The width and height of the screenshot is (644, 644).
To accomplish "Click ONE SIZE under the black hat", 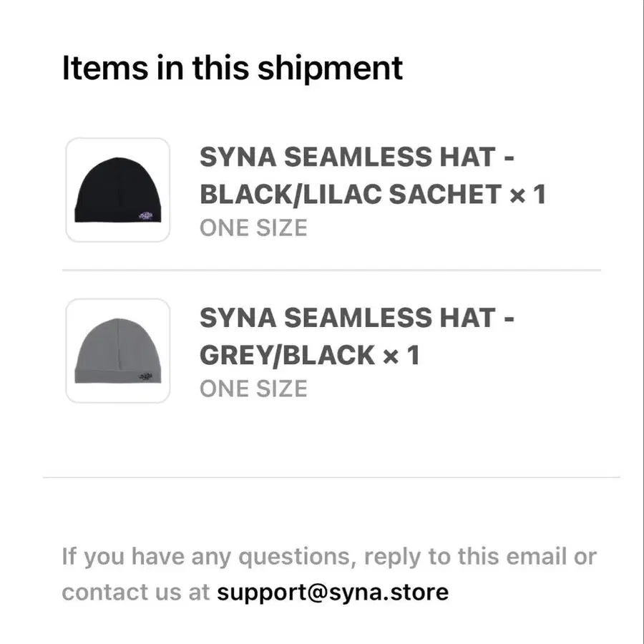I will [253, 228].
